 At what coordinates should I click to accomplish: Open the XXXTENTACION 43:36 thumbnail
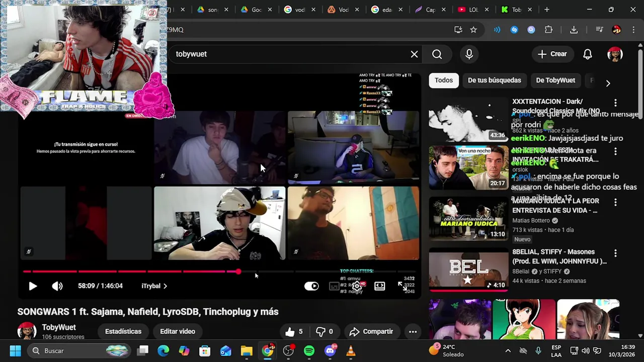click(468, 119)
